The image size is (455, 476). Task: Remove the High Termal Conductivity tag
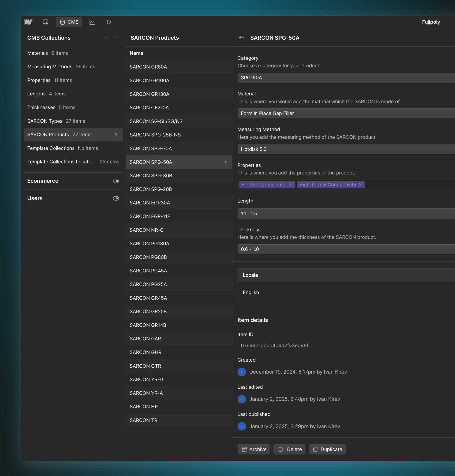pos(360,184)
